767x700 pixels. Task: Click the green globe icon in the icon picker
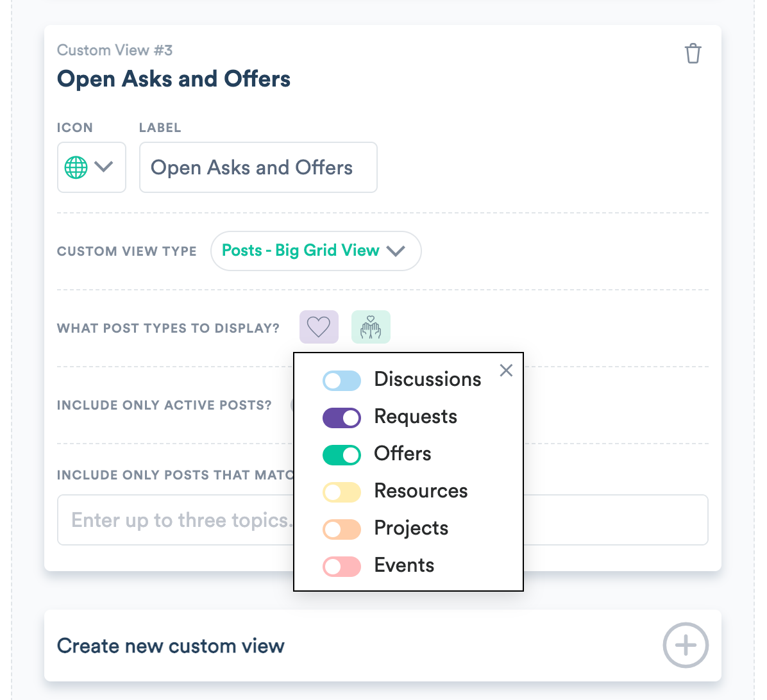coord(76,167)
